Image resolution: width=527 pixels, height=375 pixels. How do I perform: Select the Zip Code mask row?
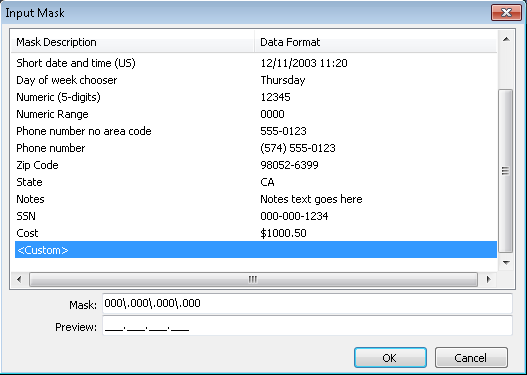coord(256,165)
